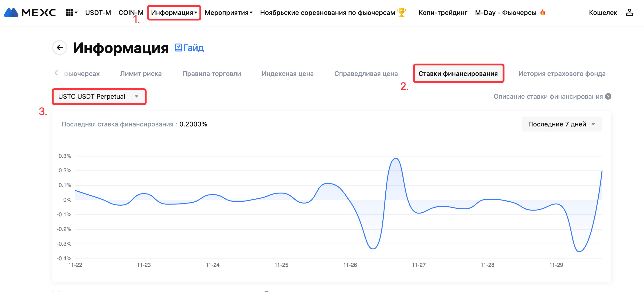Click the MEXC logo
Viewport: 644px width, 292px height.
(30, 13)
